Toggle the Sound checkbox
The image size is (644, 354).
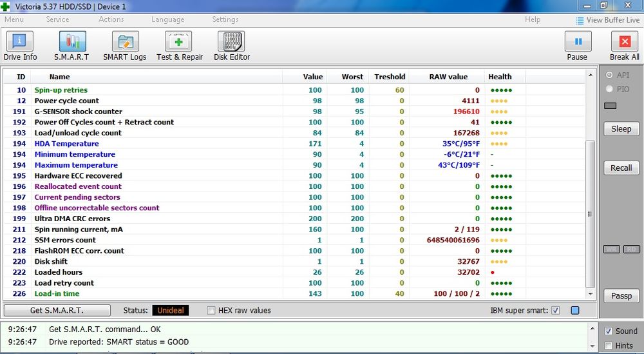[x=609, y=331]
